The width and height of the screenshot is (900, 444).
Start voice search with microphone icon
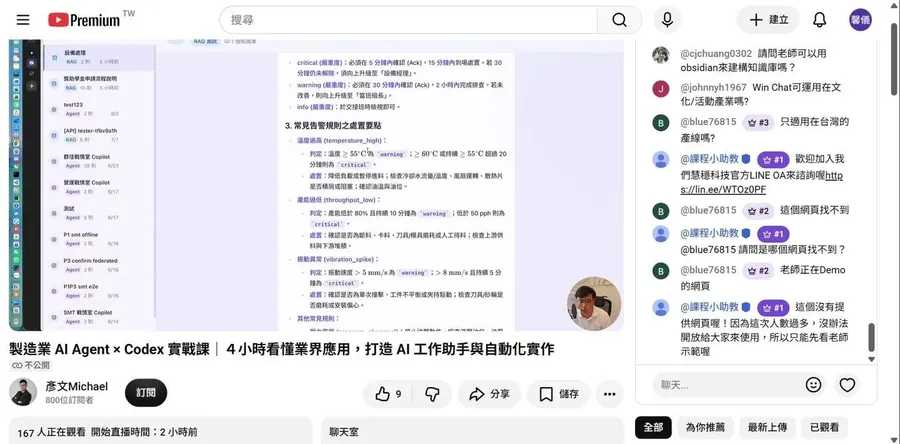click(667, 20)
